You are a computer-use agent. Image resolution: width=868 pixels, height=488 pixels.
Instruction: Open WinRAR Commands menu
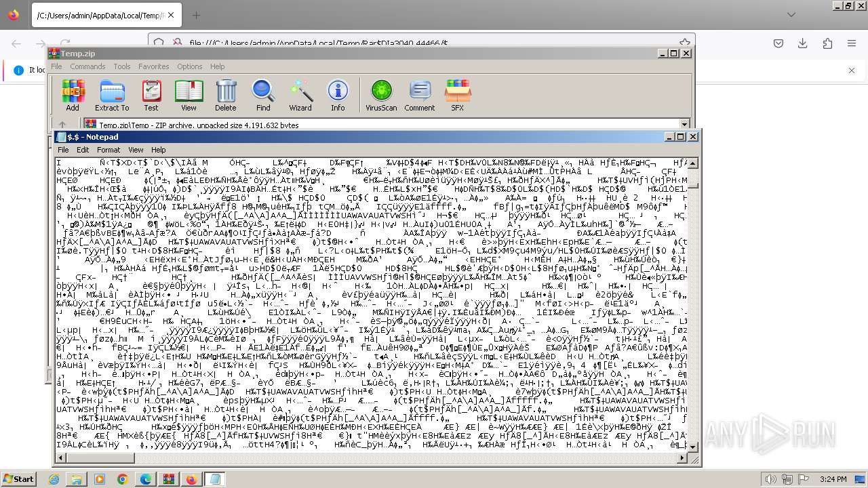coord(87,66)
